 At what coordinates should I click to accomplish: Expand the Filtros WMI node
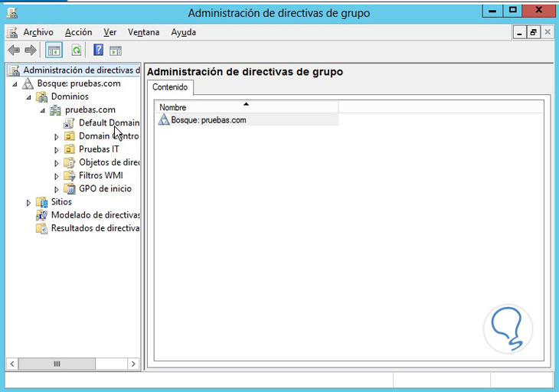click(57, 176)
